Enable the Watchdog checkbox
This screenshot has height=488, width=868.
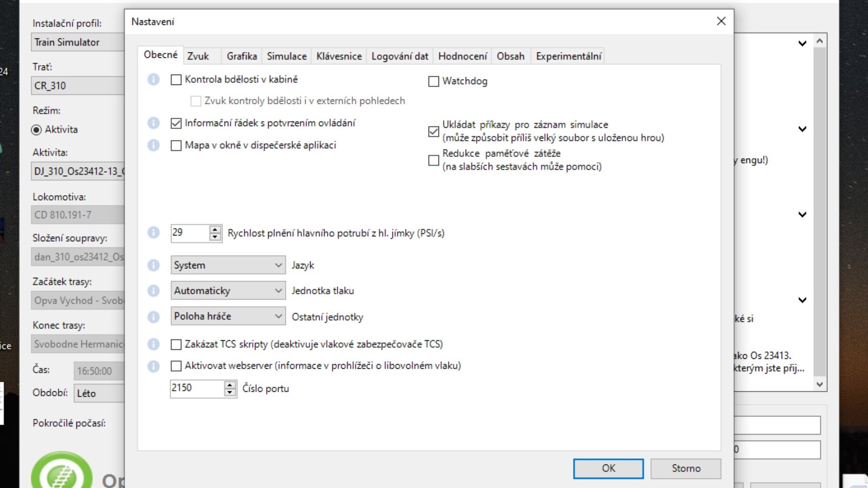(434, 81)
